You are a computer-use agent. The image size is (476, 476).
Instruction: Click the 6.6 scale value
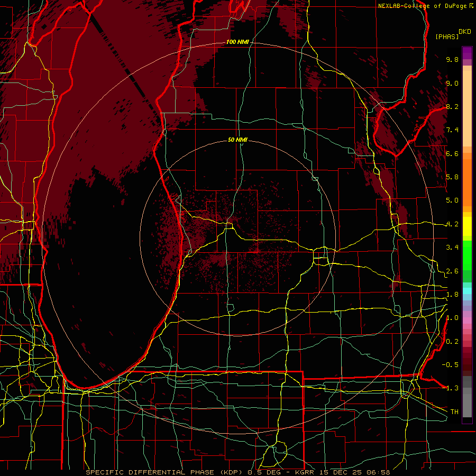[452, 153]
